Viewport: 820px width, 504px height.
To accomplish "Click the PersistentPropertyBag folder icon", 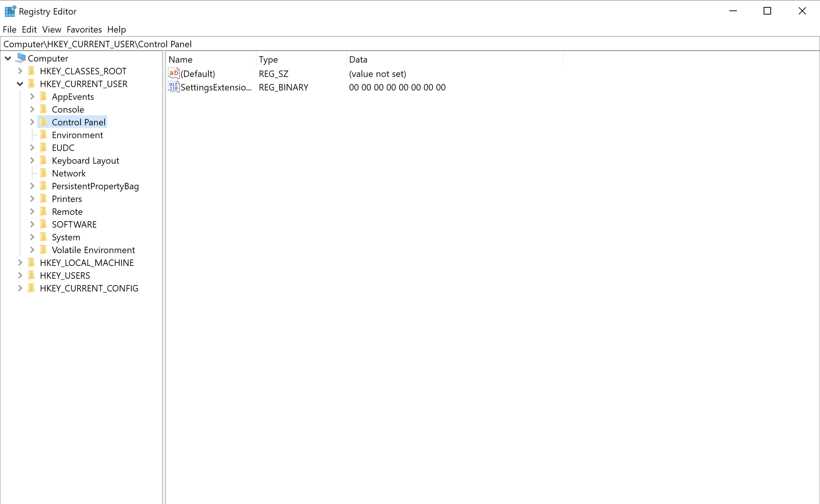I will pos(44,186).
